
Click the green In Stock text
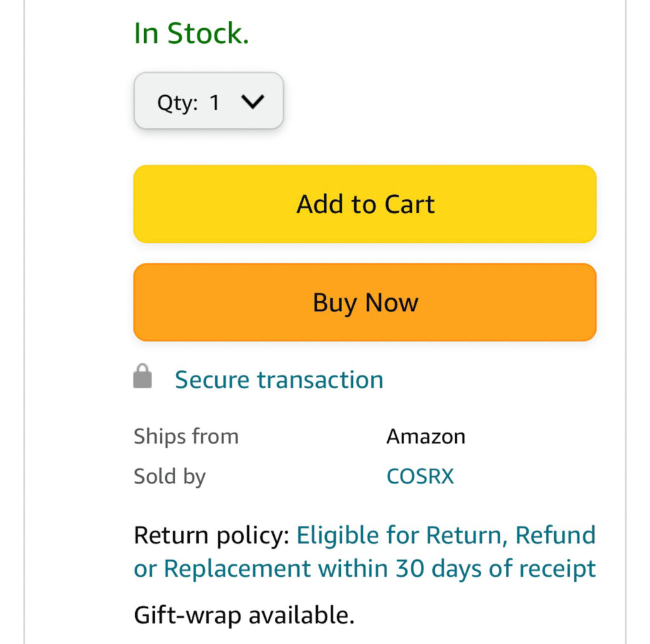click(x=191, y=33)
